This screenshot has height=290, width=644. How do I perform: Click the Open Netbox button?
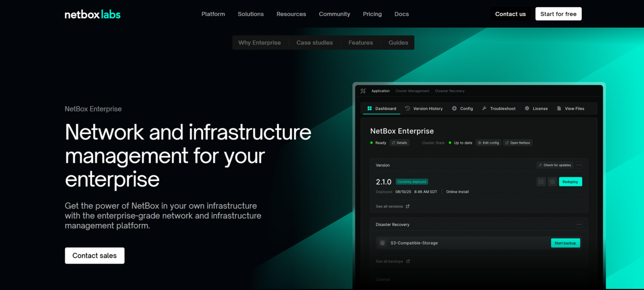click(x=517, y=143)
